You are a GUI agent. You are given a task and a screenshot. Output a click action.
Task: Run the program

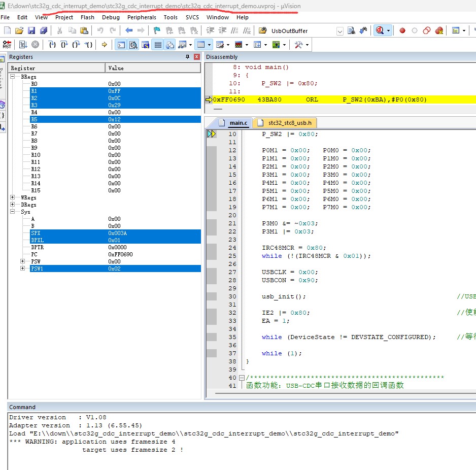tap(23, 45)
